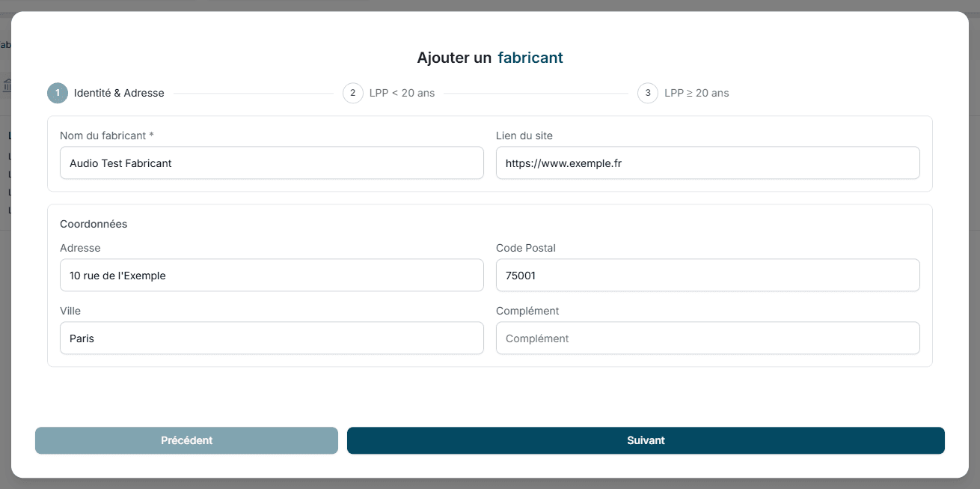Click the 'Complément' field label
Image resolution: width=980 pixels, height=489 pixels.
(527, 311)
